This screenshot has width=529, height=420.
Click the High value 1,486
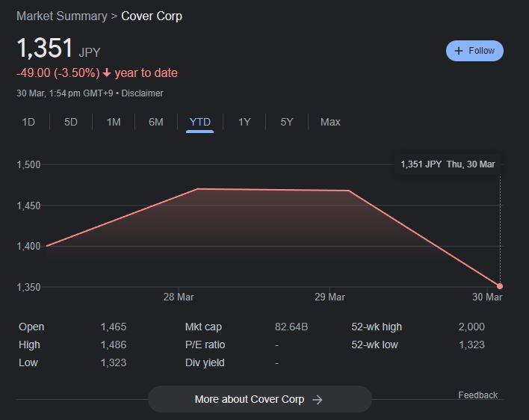pyautogui.click(x=114, y=345)
